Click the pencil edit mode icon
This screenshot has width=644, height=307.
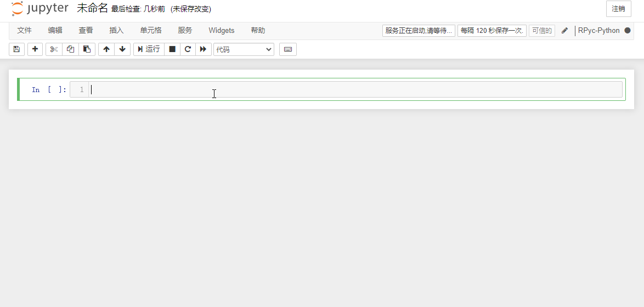click(x=564, y=31)
